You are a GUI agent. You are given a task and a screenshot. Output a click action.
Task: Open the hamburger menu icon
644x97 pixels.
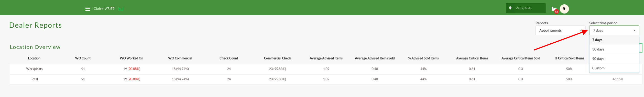point(88,9)
